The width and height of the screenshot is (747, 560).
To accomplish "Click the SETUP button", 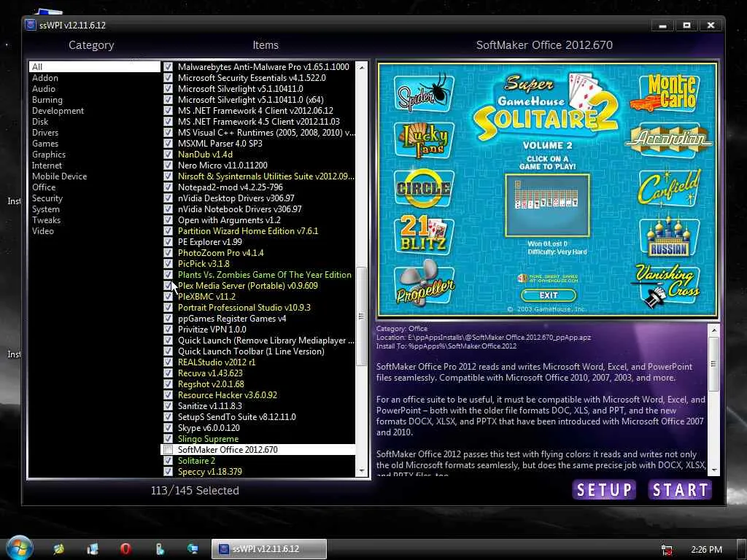I will point(604,489).
